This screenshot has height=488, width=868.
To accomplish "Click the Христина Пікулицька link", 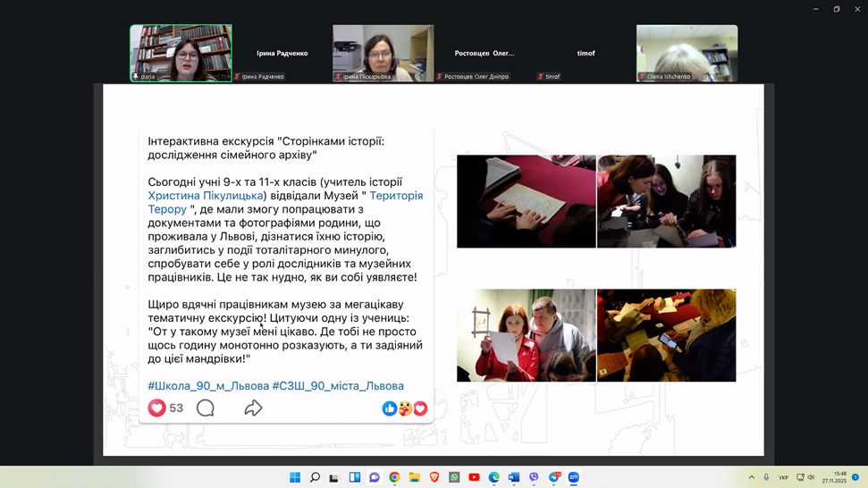I will pyautogui.click(x=206, y=196).
